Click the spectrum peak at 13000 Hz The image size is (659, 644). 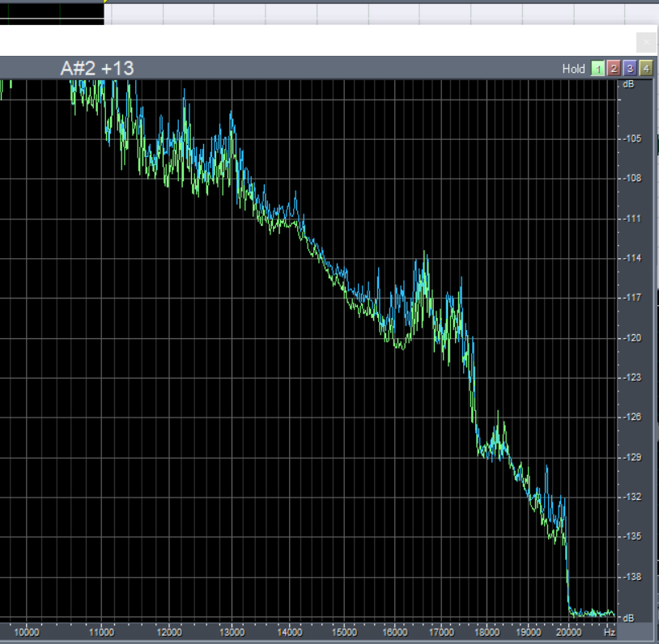pyautogui.click(x=232, y=116)
